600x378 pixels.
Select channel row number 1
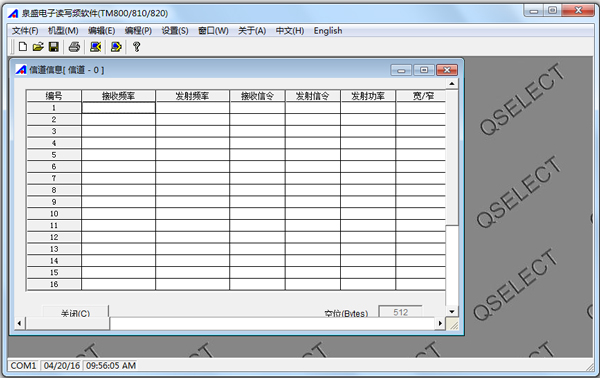[x=54, y=108]
